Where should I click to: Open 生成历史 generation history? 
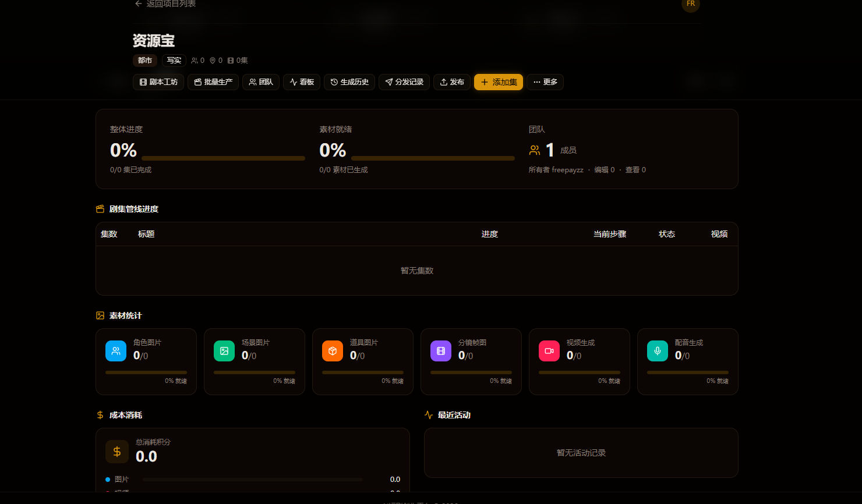point(349,82)
